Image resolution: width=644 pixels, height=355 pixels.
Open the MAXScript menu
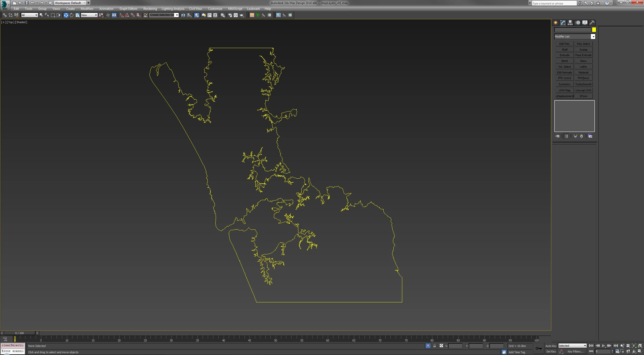pos(235,9)
